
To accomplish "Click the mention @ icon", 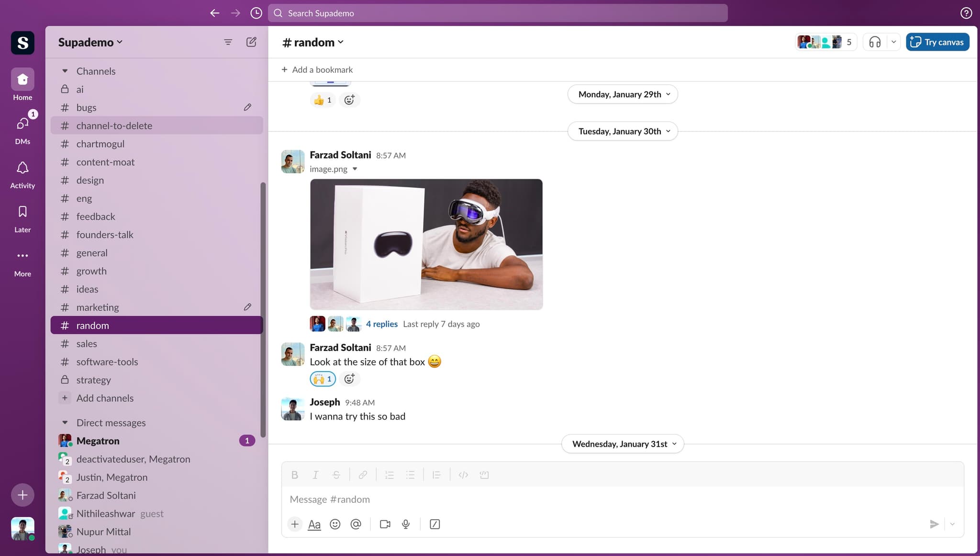I will click(x=356, y=524).
